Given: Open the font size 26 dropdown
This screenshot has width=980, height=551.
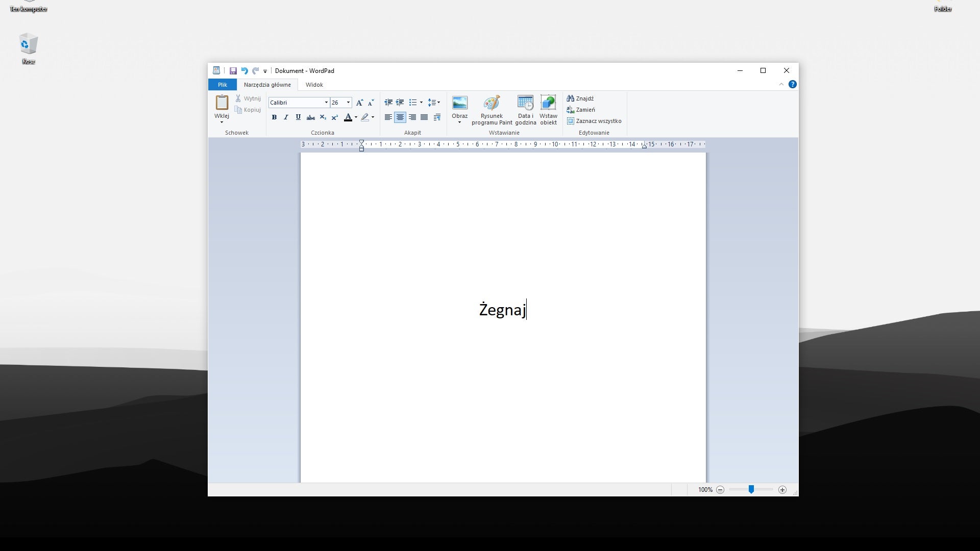Looking at the screenshot, I should coord(348,103).
